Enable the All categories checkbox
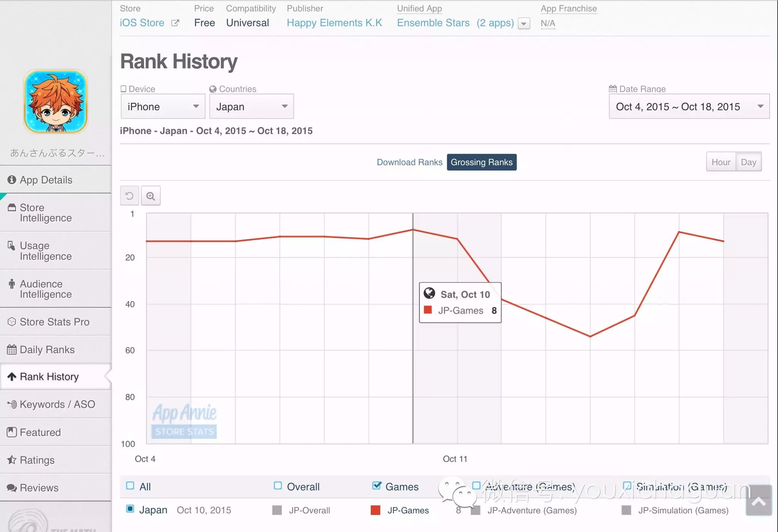 (130, 486)
